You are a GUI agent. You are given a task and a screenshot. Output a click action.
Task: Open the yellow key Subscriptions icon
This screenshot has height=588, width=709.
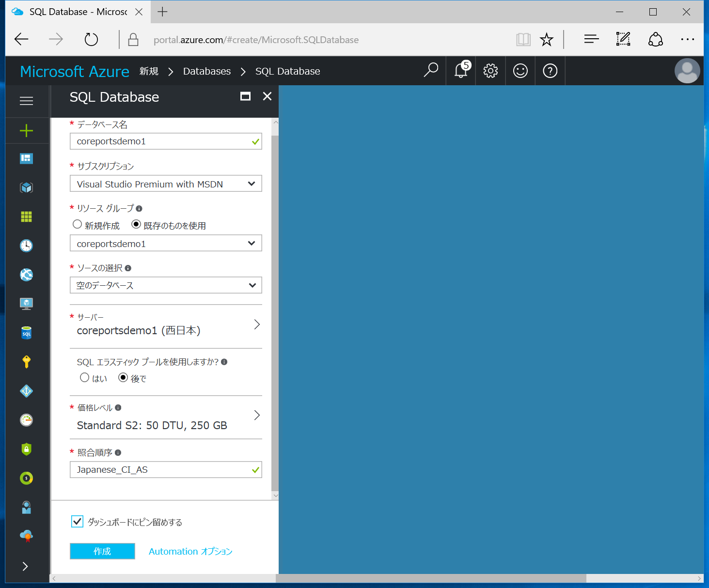click(26, 362)
